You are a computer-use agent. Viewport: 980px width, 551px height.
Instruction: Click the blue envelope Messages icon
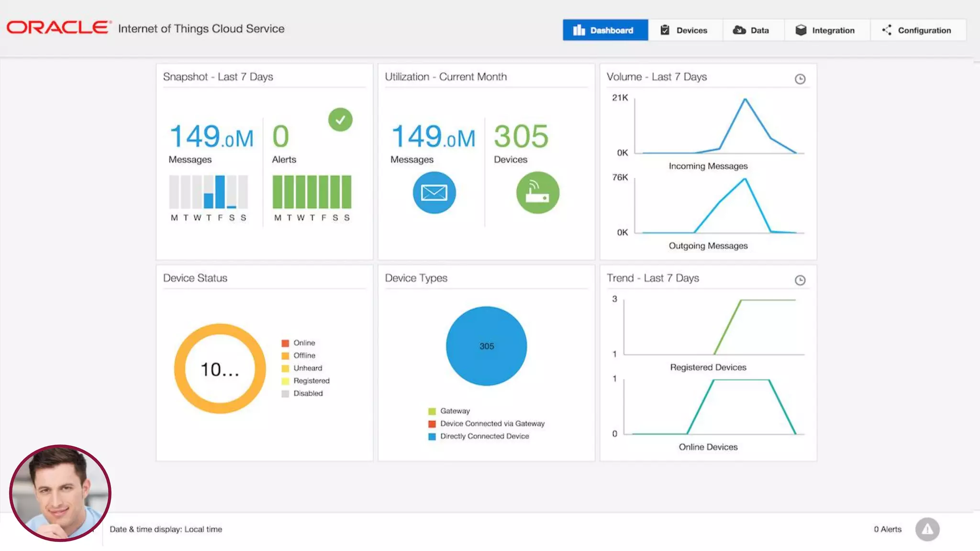(434, 193)
